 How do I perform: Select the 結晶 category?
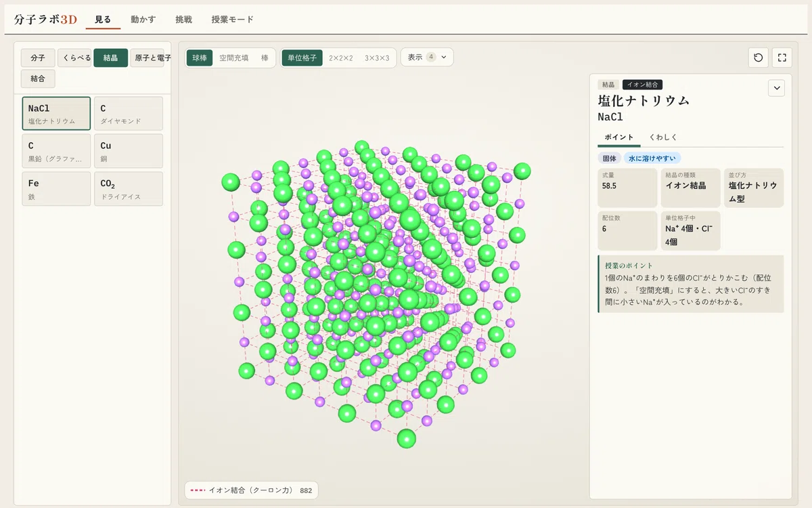tap(110, 58)
